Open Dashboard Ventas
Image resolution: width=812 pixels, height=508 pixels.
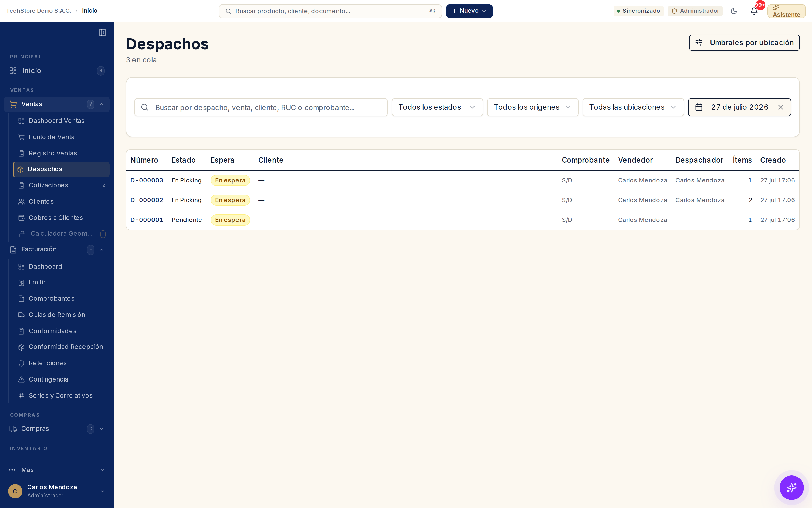pos(61,121)
